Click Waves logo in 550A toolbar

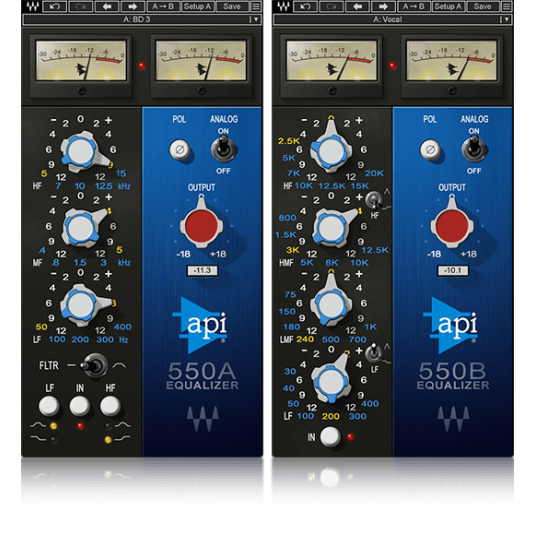click(33, 6)
